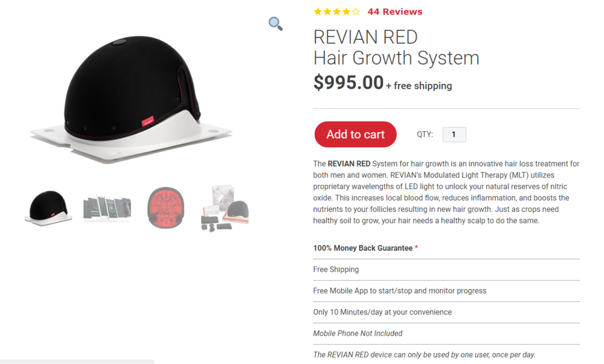Viewport: 604px width, 364px height.
Task: Click the magnifying glass zoom icon
Action: click(x=275, y=24)
